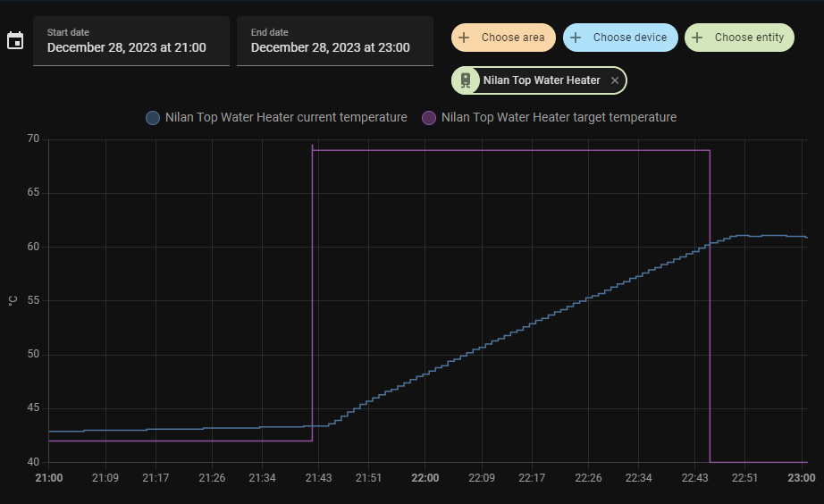Image resolution: width=824 pixels, height=504 pixels.
Task: Remove the Nilan Top Water Heater chip
Action: 614,80
